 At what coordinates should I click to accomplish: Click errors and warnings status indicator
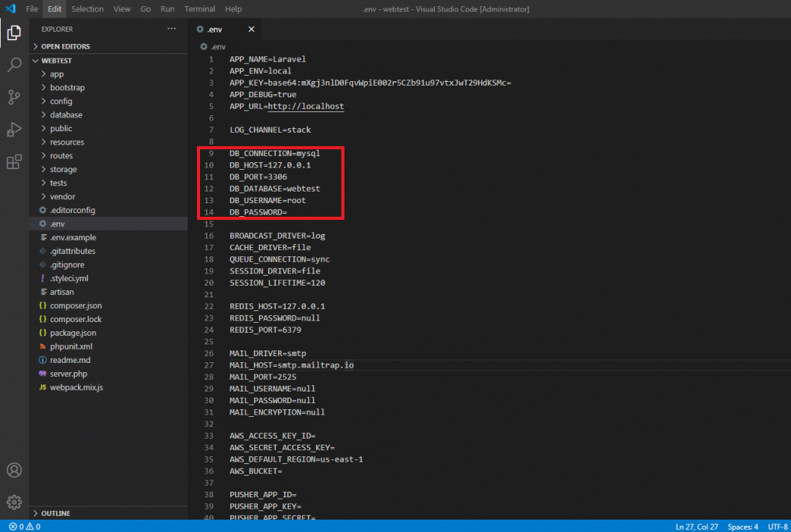pyautogui.click(x=25, y=527)
